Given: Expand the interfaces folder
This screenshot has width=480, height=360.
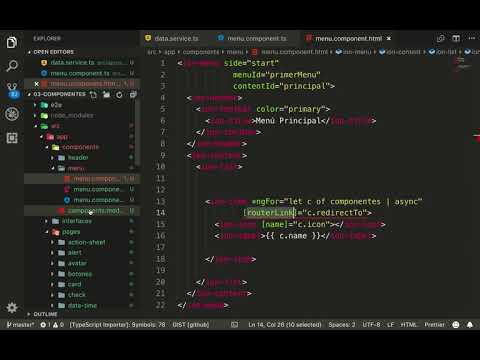Looking at the screenshot, I should coord(77,221).
